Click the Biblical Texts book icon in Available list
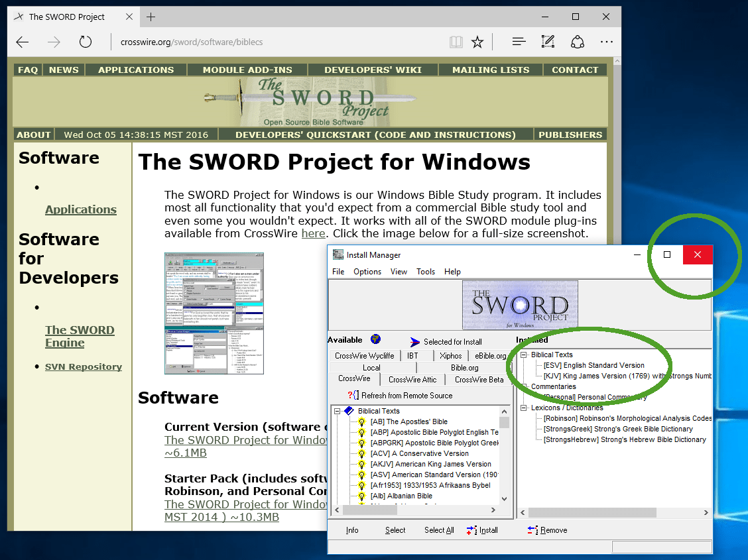The height and width of the screenshot is (560, 748). pyautogui.click(x=347, y=410)
